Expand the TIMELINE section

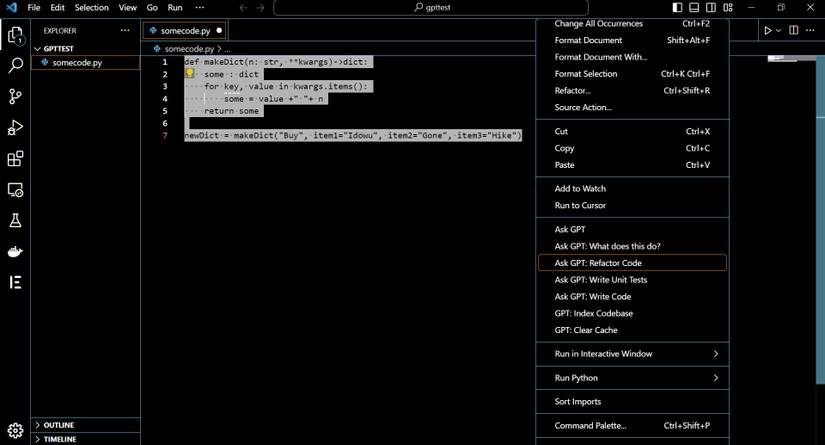[x=59, y=439]
